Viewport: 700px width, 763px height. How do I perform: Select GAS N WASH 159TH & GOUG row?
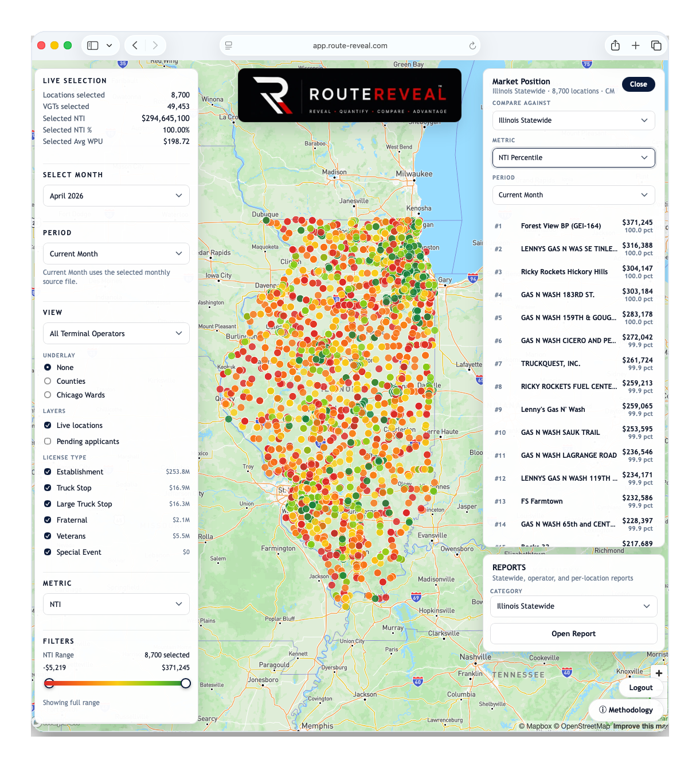click(x=573, y=318)
